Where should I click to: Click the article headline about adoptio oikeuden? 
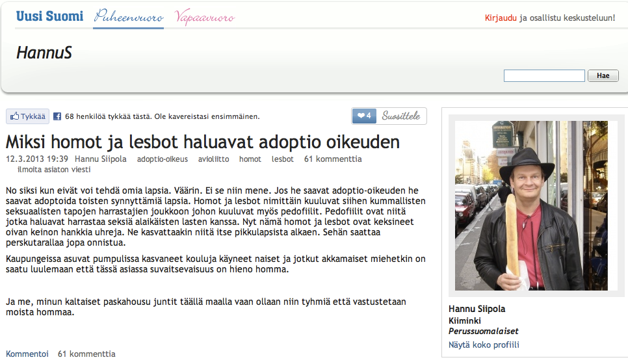pos(203,142)
